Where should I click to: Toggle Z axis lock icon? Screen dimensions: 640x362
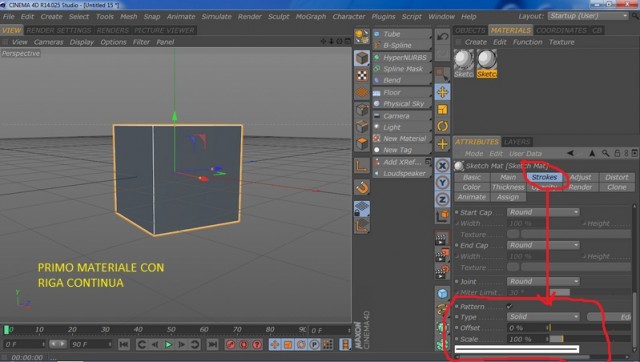[442, 200]
